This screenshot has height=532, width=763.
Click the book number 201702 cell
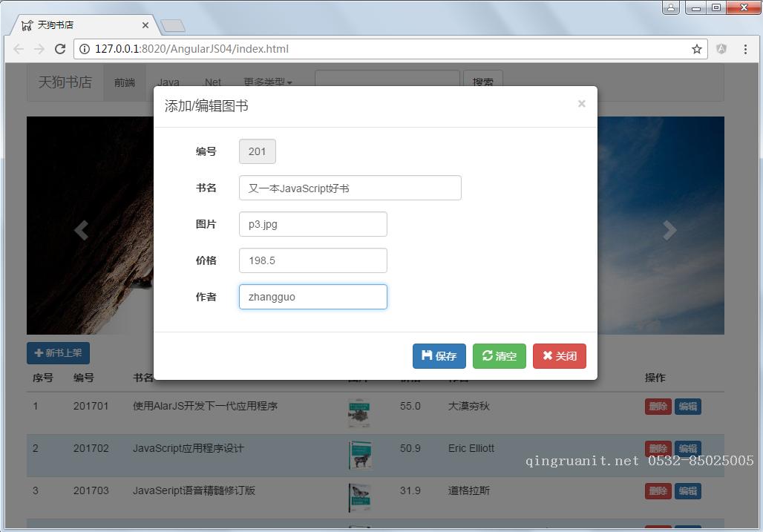coord(91,448)
